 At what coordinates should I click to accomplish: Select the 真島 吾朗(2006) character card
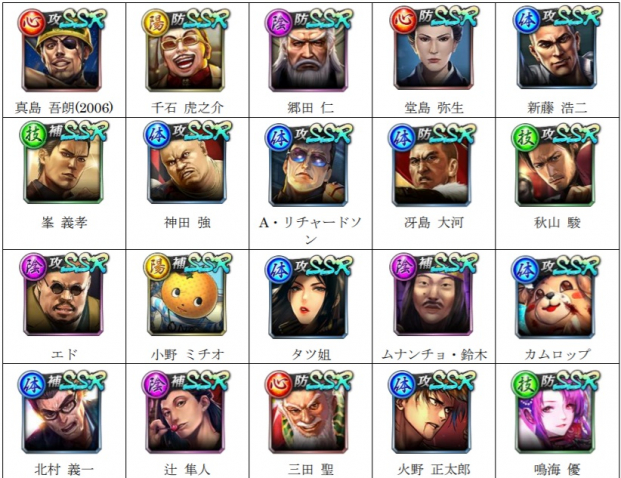62,51
